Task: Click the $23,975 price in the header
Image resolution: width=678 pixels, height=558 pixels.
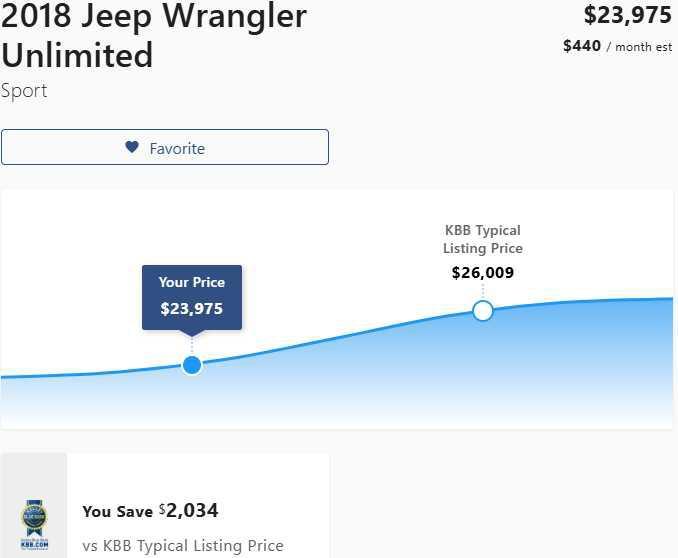Action: (x=627, y=15)
